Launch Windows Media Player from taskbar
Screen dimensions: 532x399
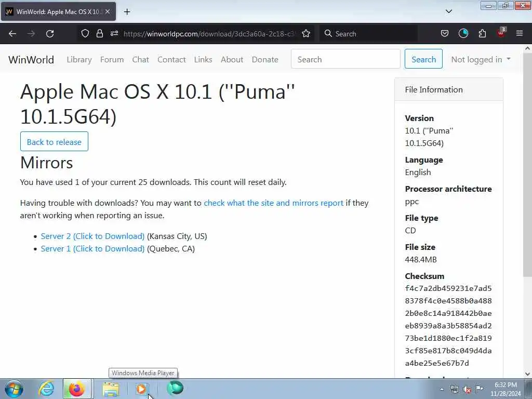click(x=141, y=389)
